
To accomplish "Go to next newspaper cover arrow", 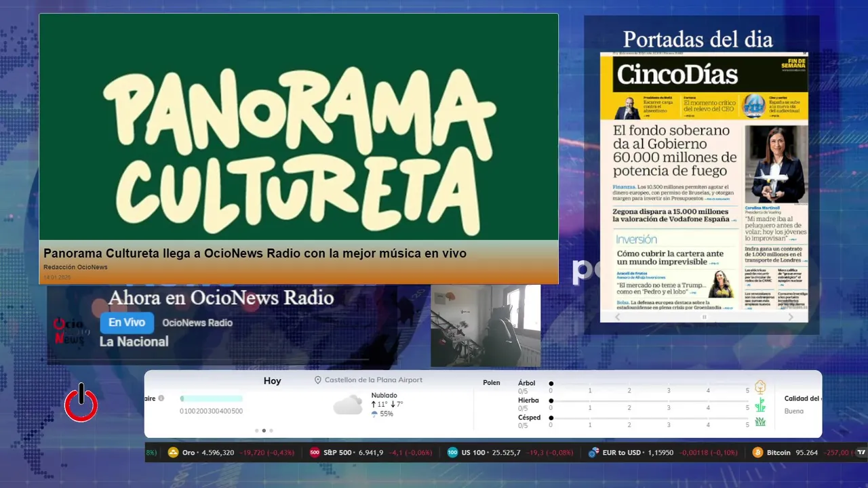I will click(x=791, y=317).
